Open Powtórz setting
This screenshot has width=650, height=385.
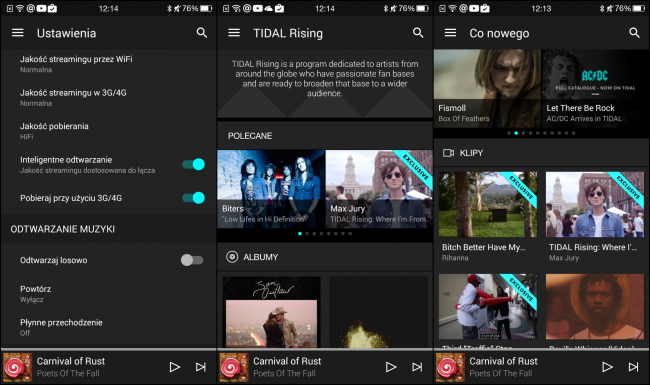108,294
